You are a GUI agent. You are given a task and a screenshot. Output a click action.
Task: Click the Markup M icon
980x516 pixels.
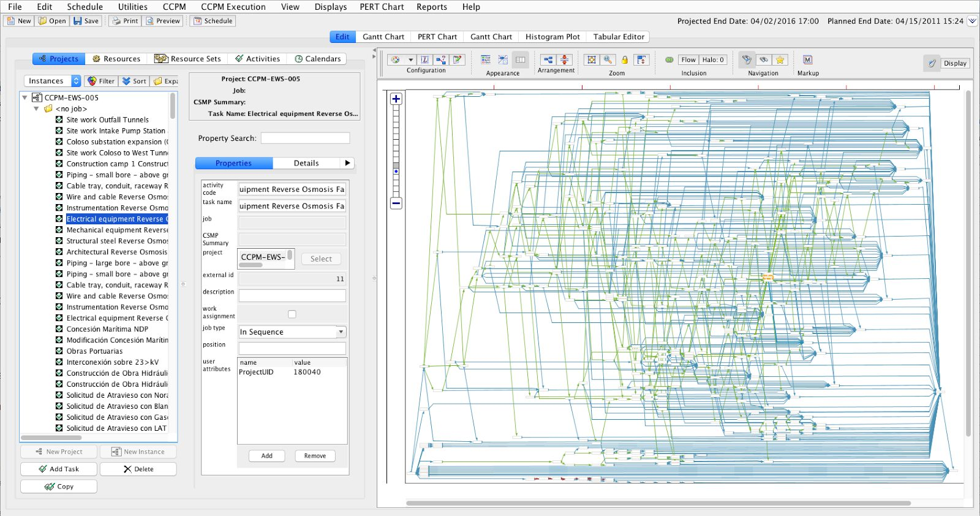(x=807, y=60)
